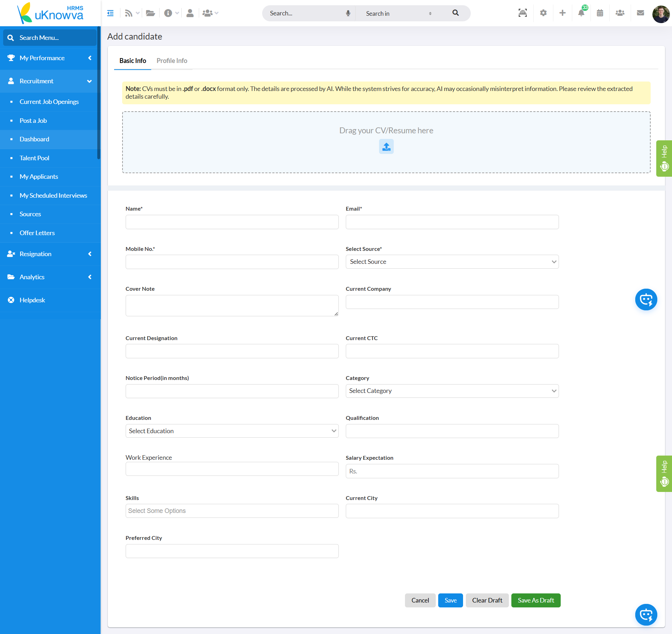Click the plus add icon
This screenshot has width=672, height=634.
pyautogui.click(x=562, y=13)
